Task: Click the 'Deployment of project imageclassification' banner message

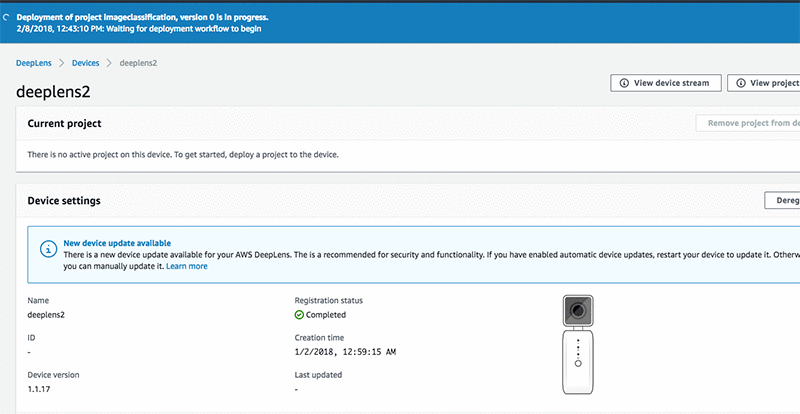Action: click(x=142, y=17)
